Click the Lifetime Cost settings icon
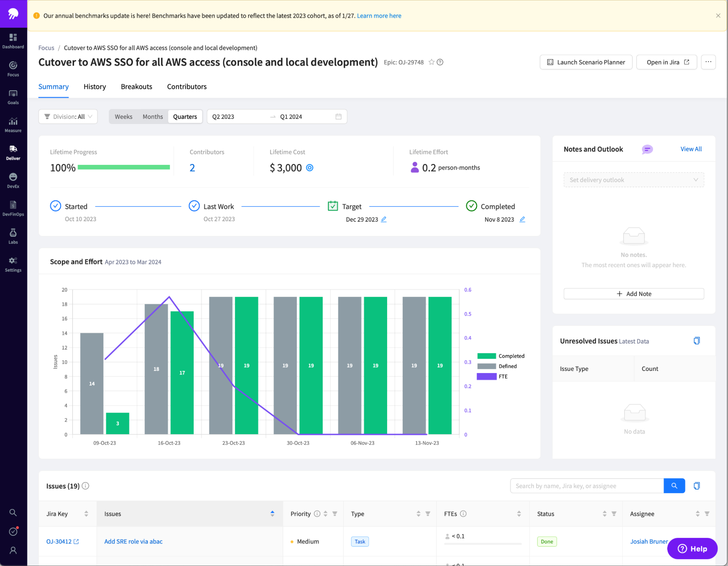Image resolution: width=728 pixels, height=566 pixels. (x=310, y=168)
